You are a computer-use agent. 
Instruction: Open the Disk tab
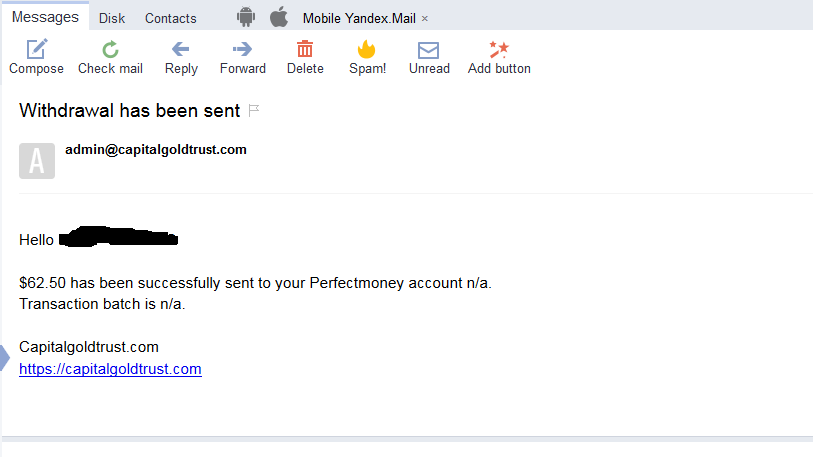click(112, 18)
